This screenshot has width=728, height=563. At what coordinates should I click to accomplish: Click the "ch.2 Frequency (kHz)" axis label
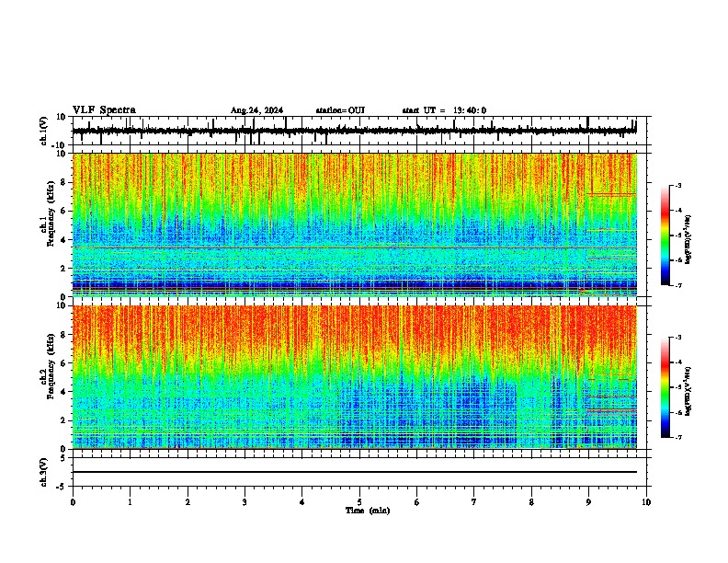pyautogui.click(x=48, y=366)
